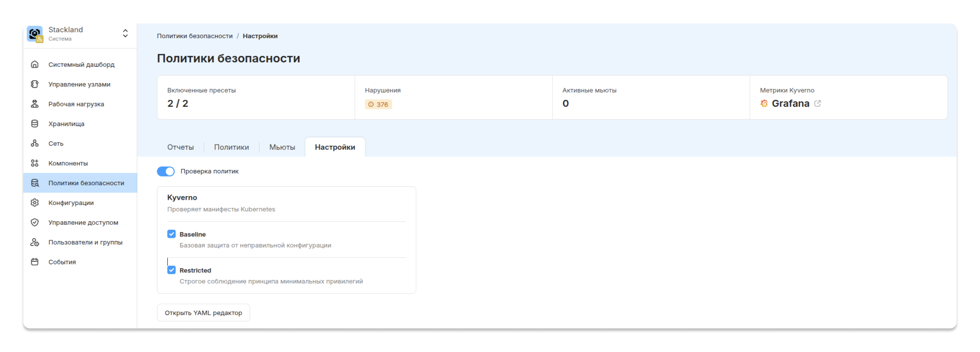Select the Настройки tab
Image resolution: width=980 pixels, height=352 pixels.
click(335, 147)
